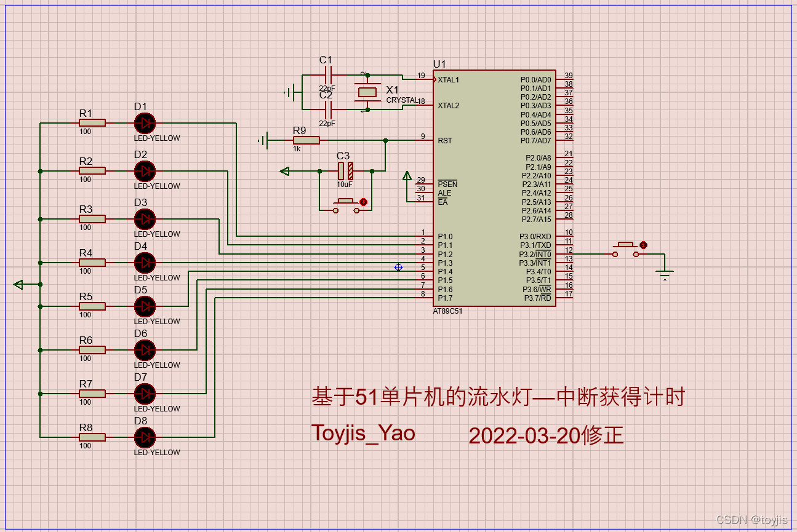Viewport: 797px width, 532px height.
Task: Select LED D6 symbol
Action: coord(145,350)
